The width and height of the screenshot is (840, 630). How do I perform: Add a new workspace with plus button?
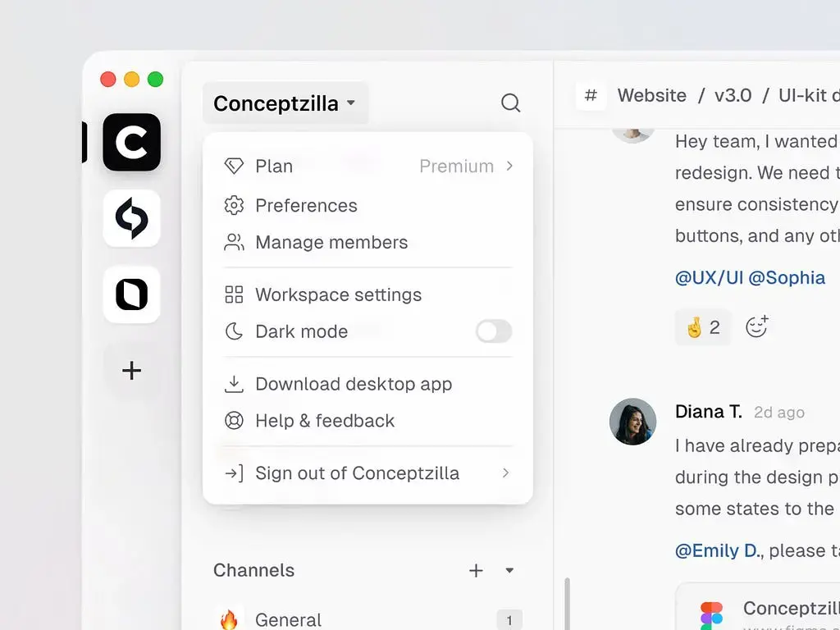point(131,371)
